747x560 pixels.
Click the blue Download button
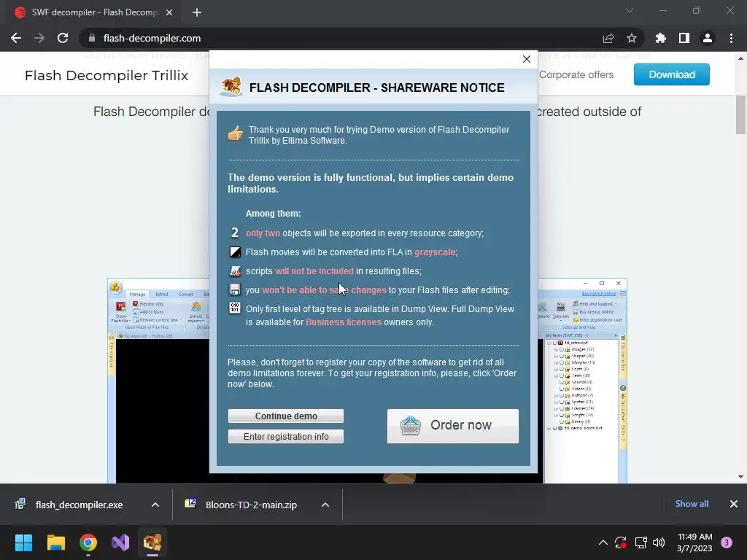(x=672, y=74)
